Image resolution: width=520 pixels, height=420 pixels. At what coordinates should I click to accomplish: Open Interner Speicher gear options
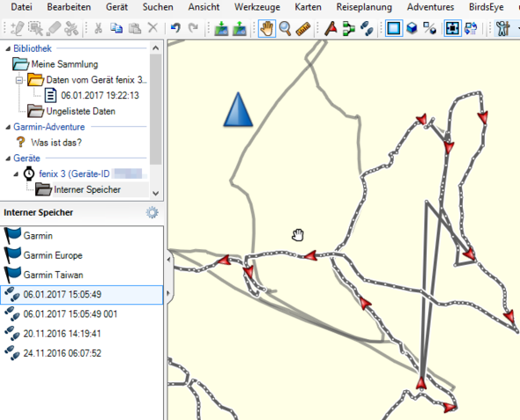[x=152, y=212]
